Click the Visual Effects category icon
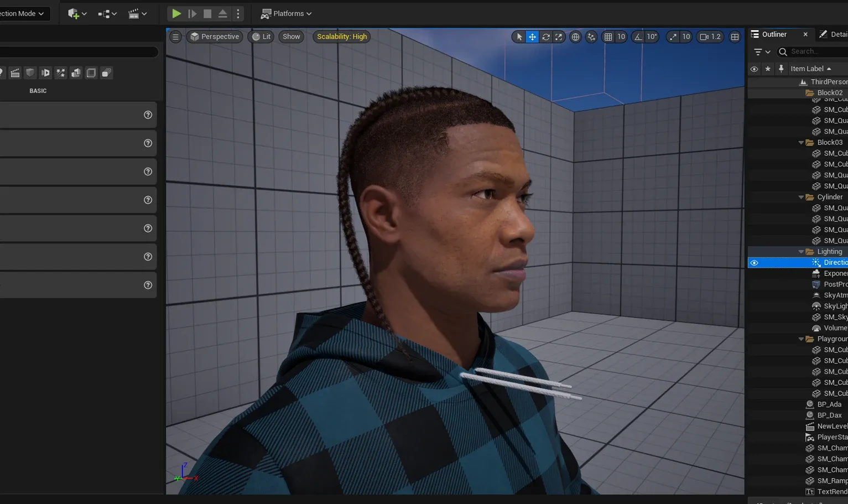 click(61, 73)
